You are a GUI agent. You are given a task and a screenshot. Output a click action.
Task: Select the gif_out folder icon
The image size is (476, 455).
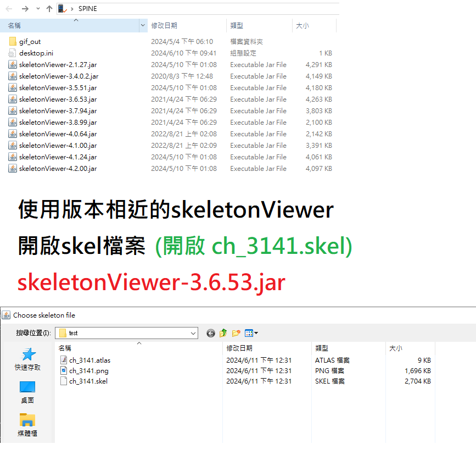coord(13,41)
